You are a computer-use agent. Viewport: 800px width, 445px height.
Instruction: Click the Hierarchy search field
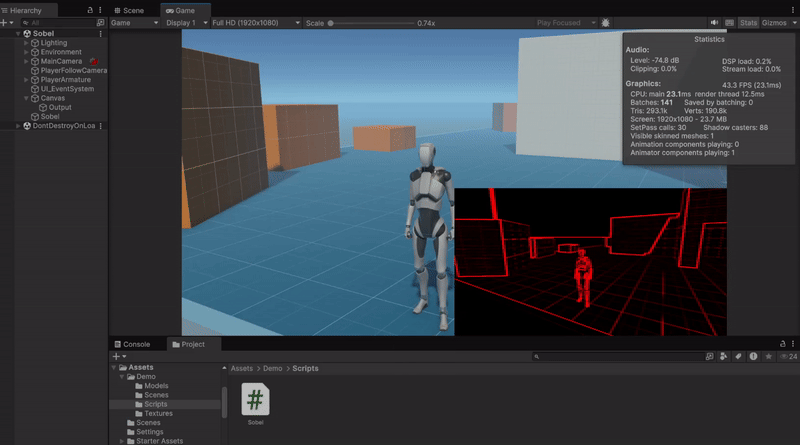point(61,22)
